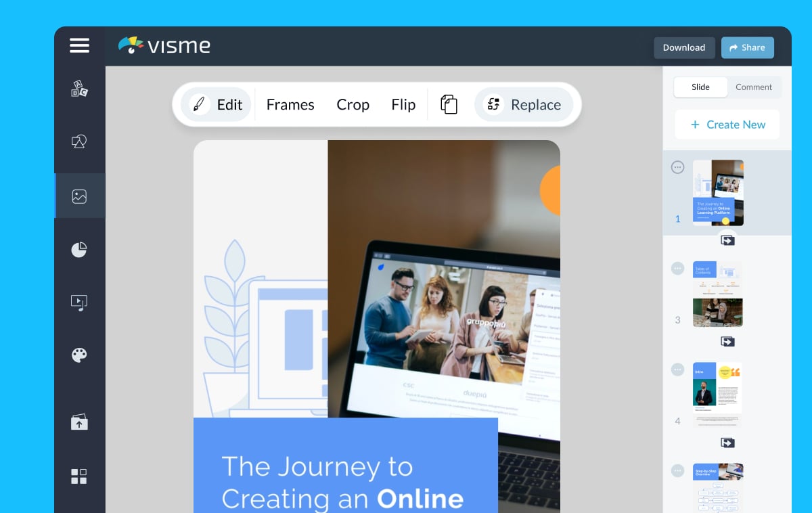
Task: Select the orange circle shape on the canvas
Action: (x=550, y=191)
